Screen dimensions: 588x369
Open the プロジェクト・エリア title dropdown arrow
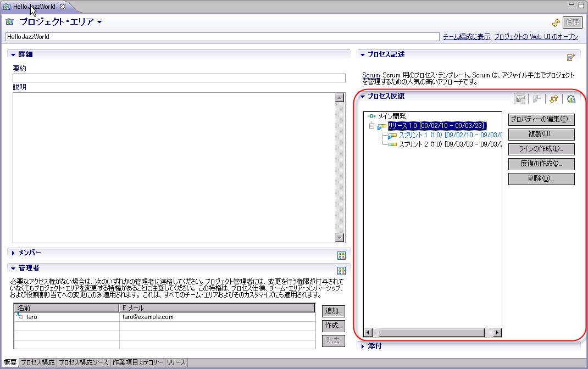tap(99, 22)
